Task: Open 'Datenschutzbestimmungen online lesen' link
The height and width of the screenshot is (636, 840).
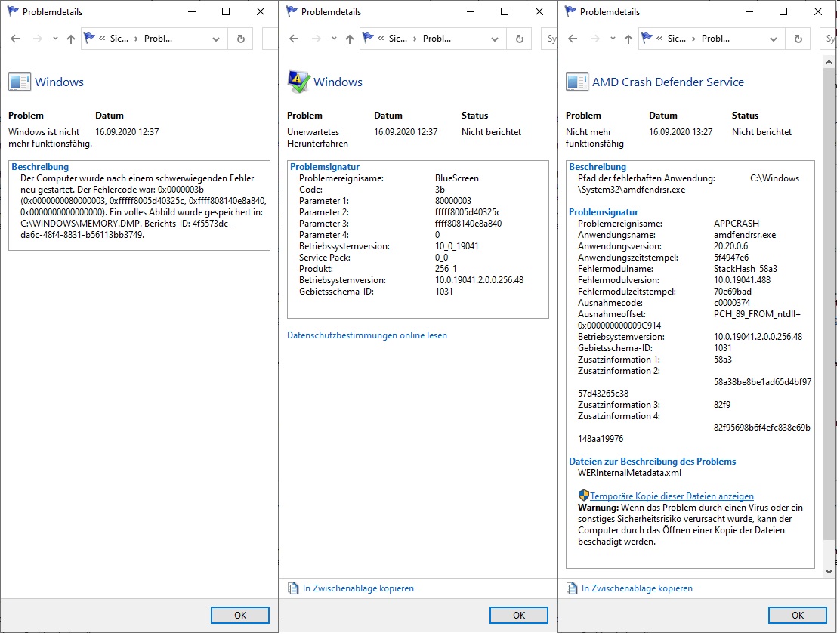Action: 367,335
